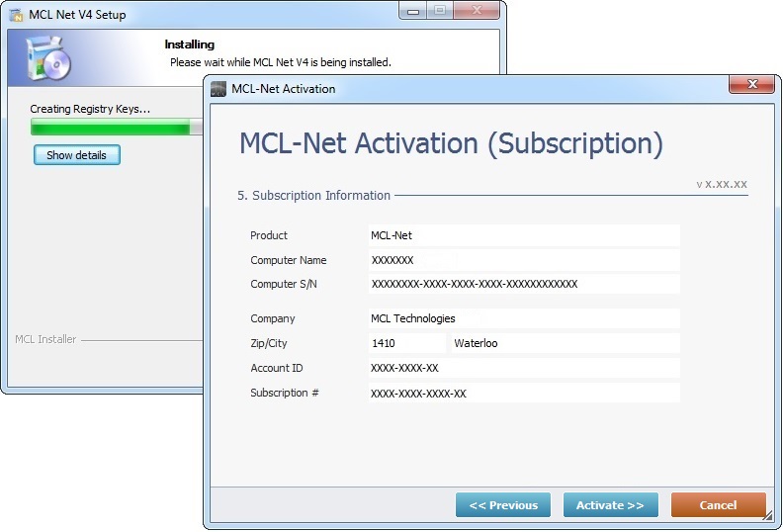This screenshot has height=532, width=783.
Task: Show details in the MCL Net V4 Setup window
Action: coord(77,155)
